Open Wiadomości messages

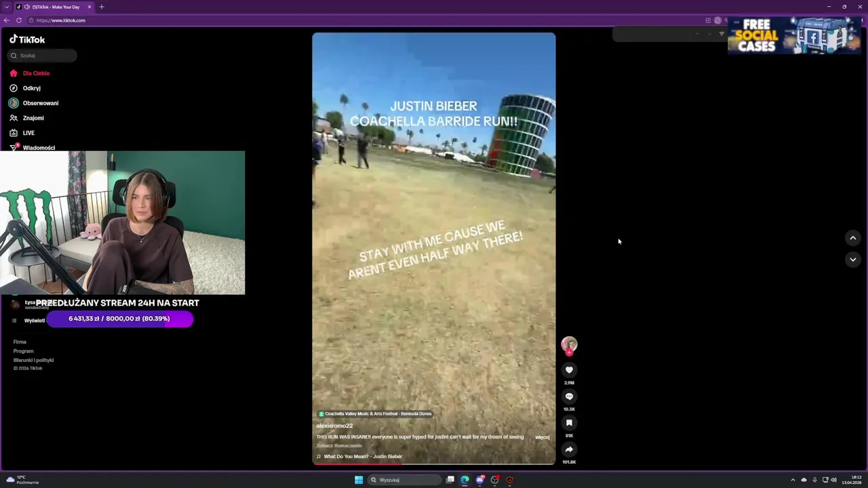[39, 147]
